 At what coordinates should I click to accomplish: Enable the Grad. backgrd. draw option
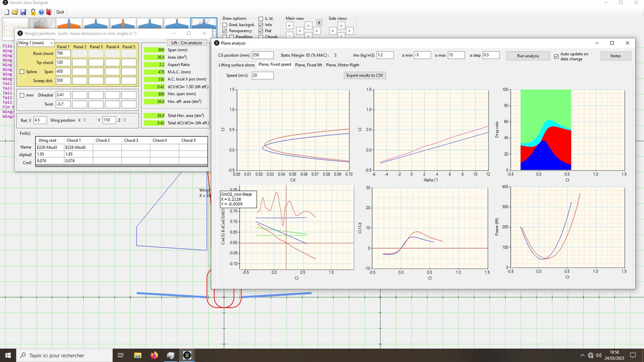(224, 25)
